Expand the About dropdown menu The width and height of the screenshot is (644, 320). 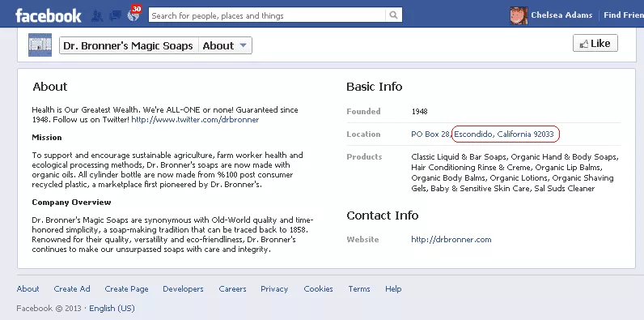pos(225,45)
